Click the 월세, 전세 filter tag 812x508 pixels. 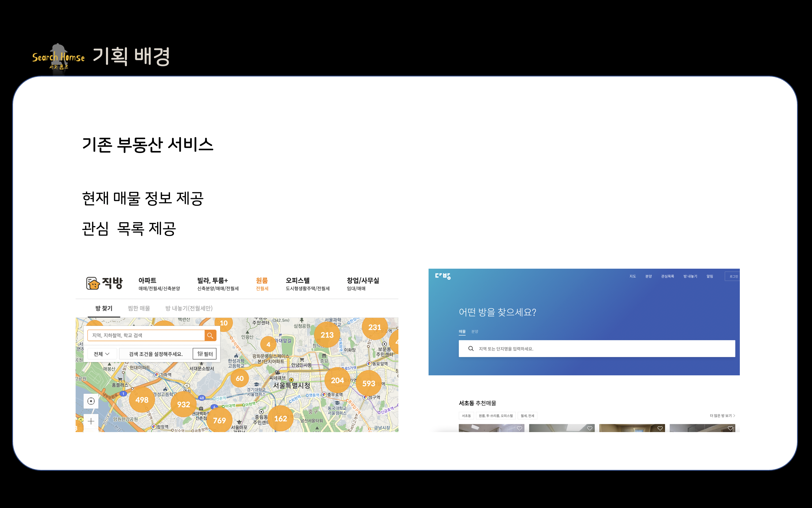coord(527,416)
